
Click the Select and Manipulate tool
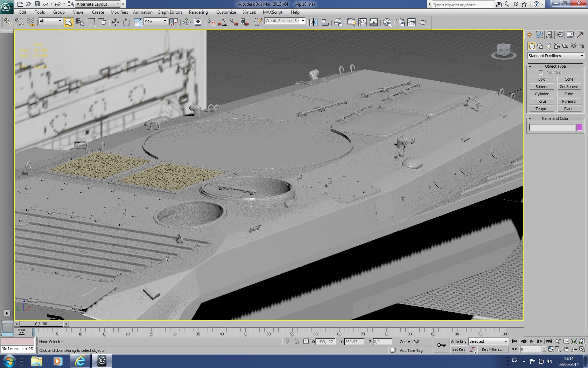click(187, 22)
